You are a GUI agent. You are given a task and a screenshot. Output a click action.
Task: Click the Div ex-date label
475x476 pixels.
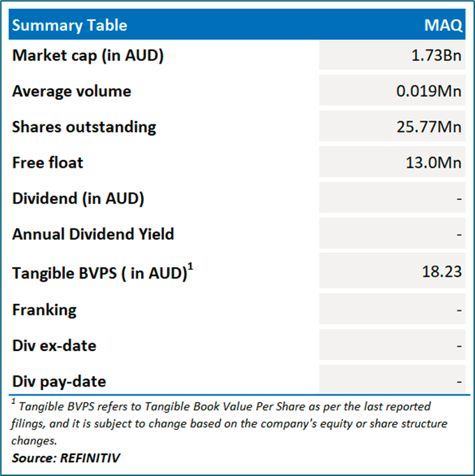(x=54, y=345)
